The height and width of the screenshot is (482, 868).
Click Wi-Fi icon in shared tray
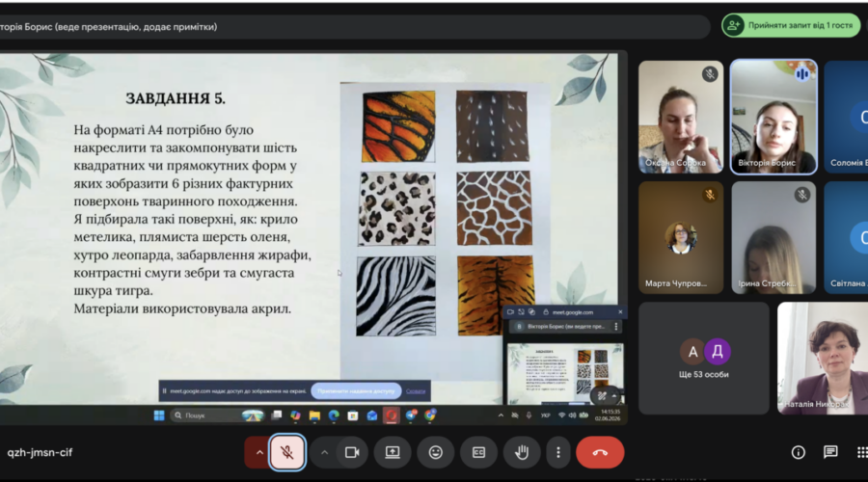coord(561,415)
